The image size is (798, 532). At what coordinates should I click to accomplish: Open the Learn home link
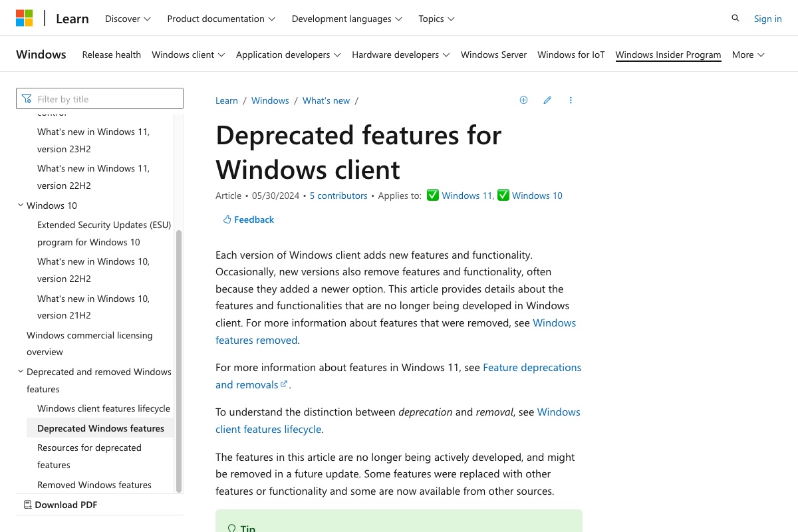[x=72, y=19]
